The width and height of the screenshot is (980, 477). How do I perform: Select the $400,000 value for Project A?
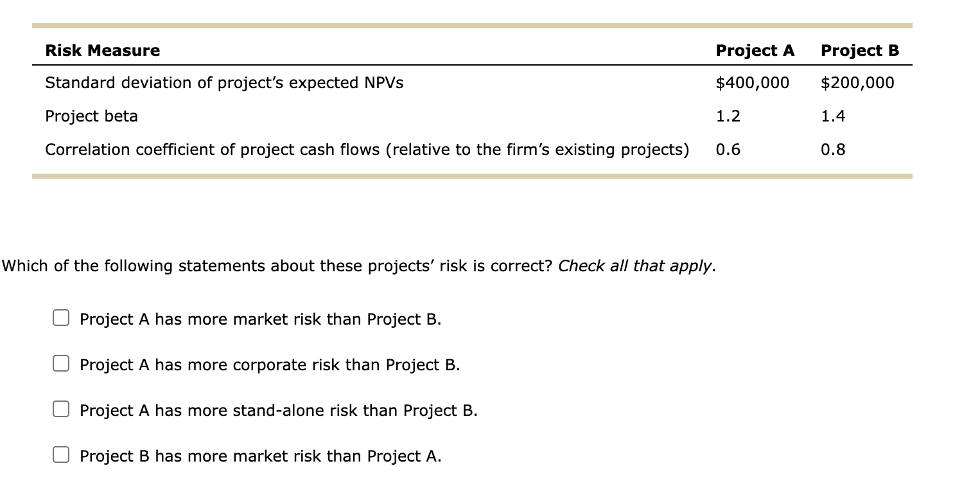click(754, 82)
